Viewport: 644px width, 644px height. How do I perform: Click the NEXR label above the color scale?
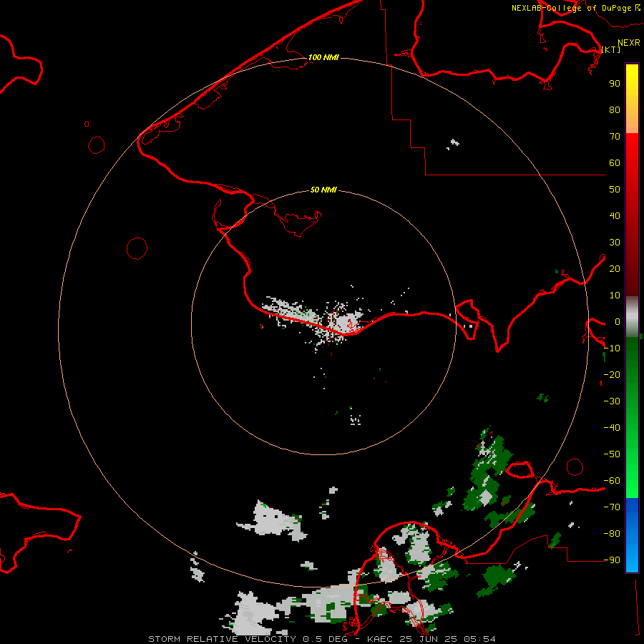(x=629, y=43)
